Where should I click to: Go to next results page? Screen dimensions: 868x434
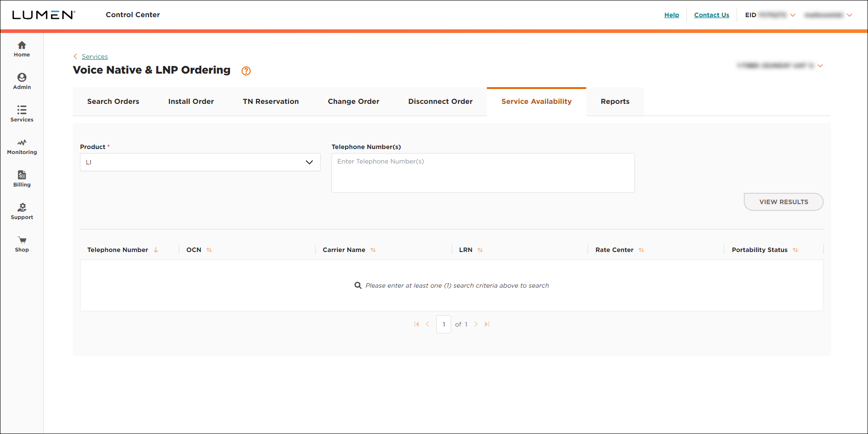click(x=476, y=324)
